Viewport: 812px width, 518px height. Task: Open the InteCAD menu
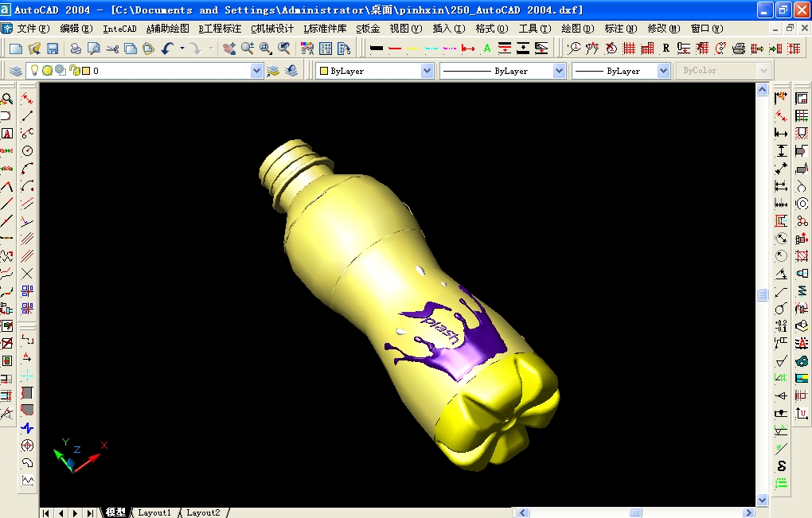pyautogui.click(x=119, y=29)
